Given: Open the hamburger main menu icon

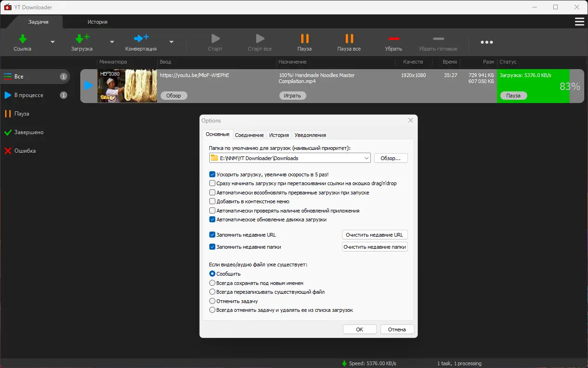Looking at the screenshot, I should (x=579, y=22).
